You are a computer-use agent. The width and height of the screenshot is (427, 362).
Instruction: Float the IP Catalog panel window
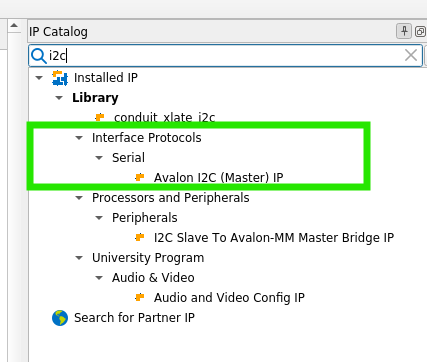(420, 32)
